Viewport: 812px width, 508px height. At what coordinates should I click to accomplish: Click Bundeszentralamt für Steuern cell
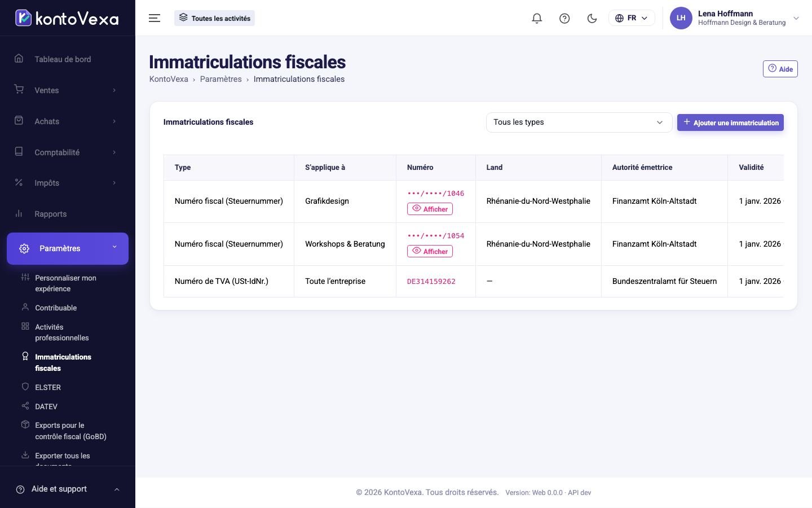[664, 281]
